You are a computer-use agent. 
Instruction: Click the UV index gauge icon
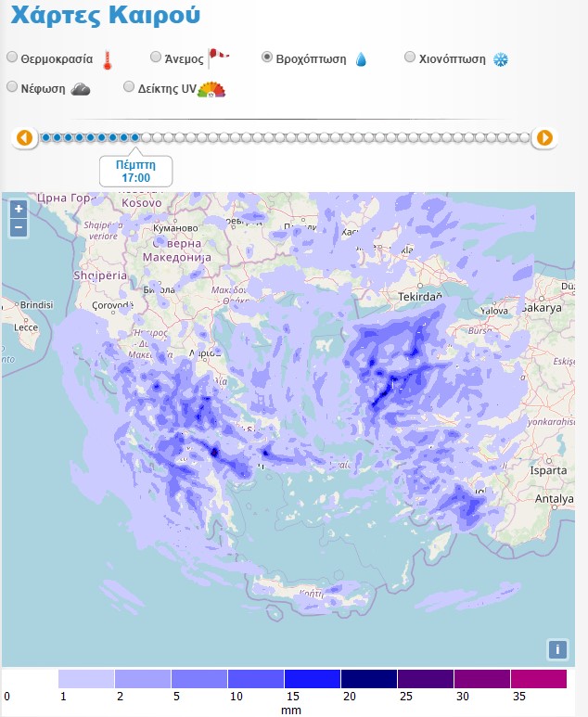pos(212,89)
